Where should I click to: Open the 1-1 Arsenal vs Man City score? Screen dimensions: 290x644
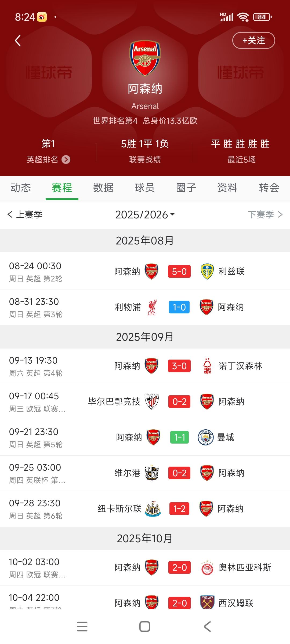pos(179,437)
